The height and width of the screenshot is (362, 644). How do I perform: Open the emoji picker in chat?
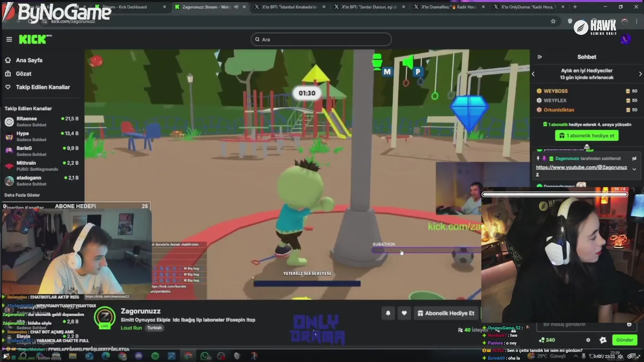coord(629,324)
